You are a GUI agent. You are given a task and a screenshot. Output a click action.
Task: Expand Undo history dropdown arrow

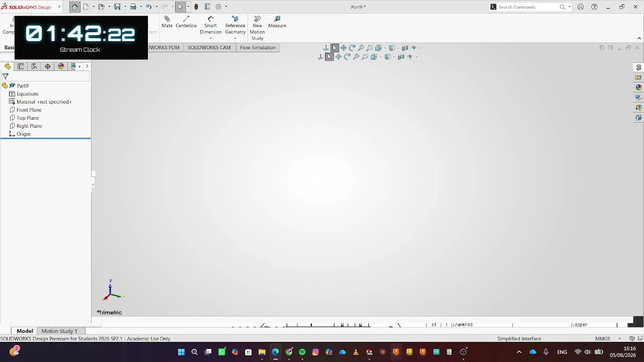click(x=156, y=7)
